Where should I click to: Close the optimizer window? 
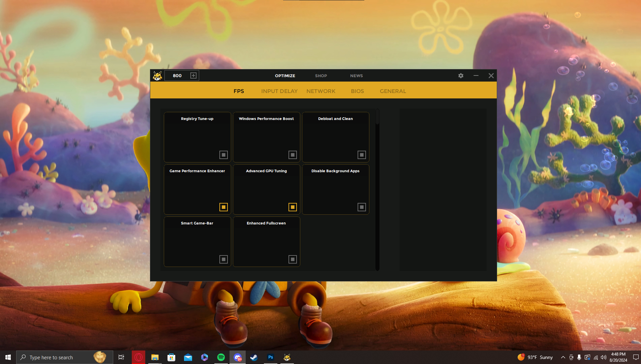coord(491,75)
